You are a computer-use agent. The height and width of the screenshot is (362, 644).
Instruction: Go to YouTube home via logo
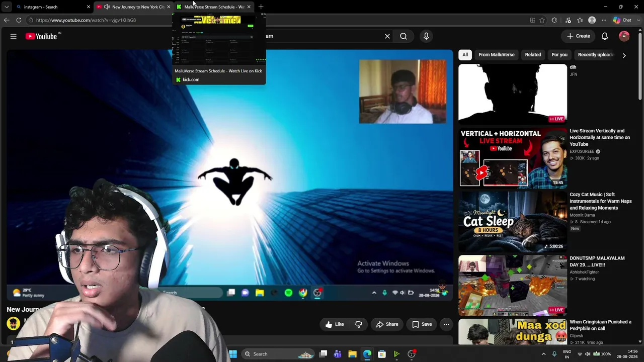pos(41,36)
